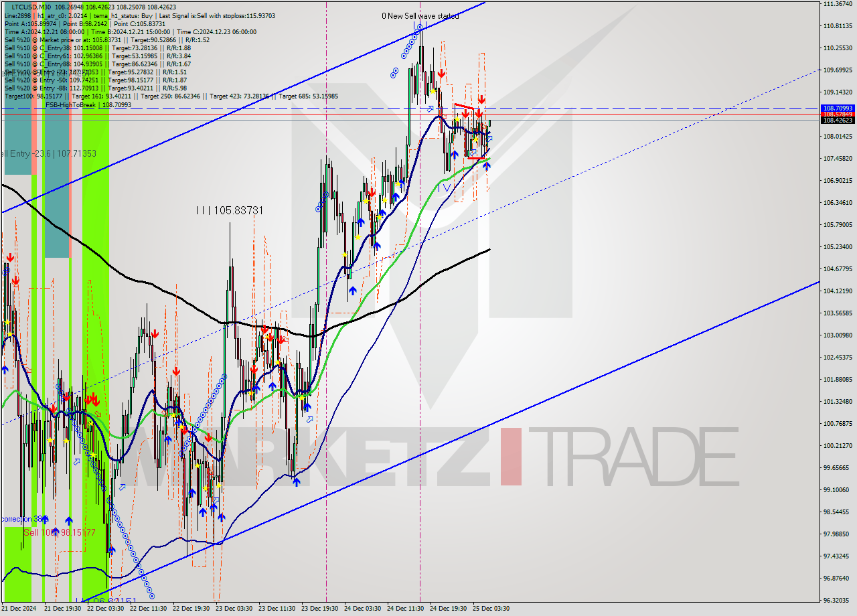Click the 'Sell %10 @ C_Entry61' line
Image resolution: width=857 pixels, height=616 pixels.
point(98,56)
